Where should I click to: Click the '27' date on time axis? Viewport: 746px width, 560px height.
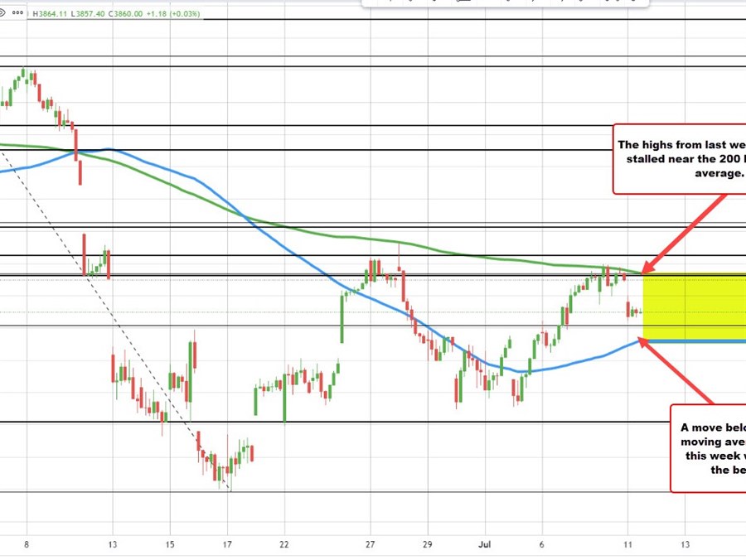[370, 543]
